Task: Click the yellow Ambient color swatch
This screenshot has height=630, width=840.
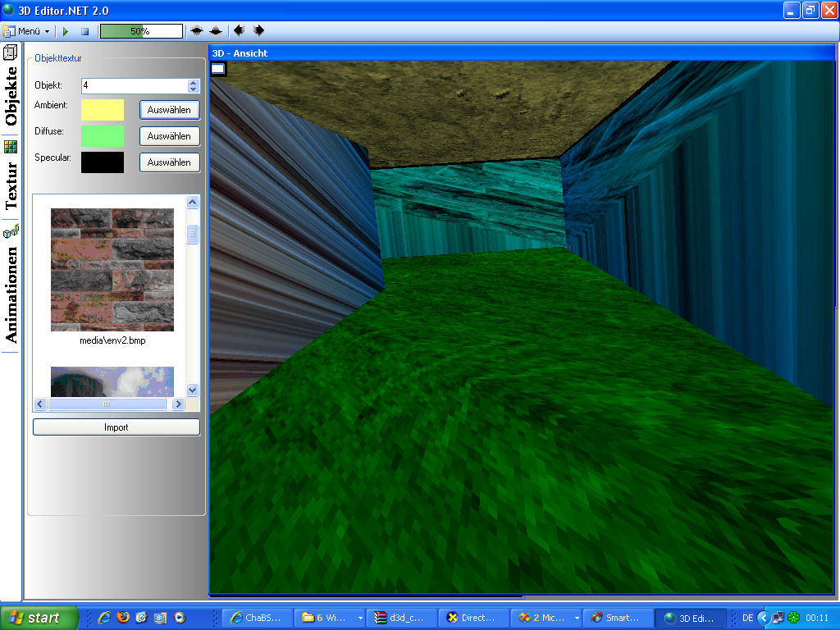Action: coord(103,110)
